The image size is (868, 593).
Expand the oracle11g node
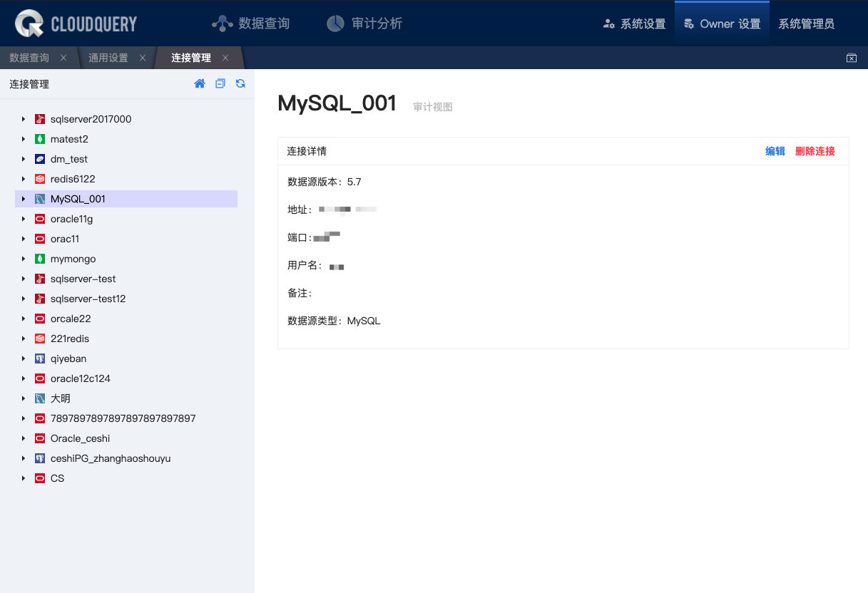pos(24,219)
